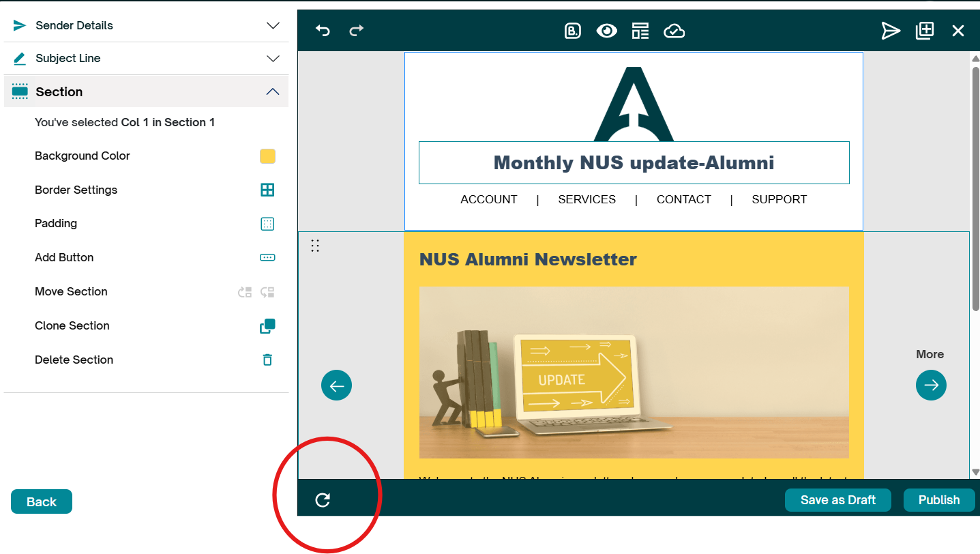
Task: Click the arrow logo image at top
Action: pos(634,104)
